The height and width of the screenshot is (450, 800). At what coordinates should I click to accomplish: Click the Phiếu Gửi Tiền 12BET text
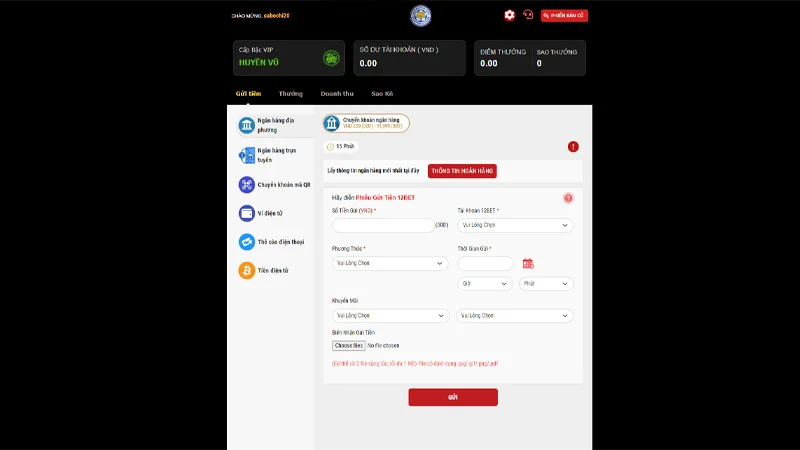pyautogui.click(x=385, y=198)
